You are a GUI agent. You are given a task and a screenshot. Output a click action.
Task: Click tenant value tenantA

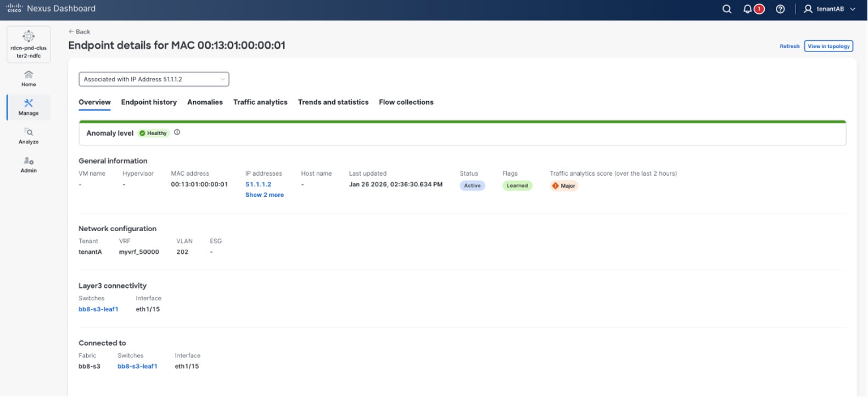90,252
